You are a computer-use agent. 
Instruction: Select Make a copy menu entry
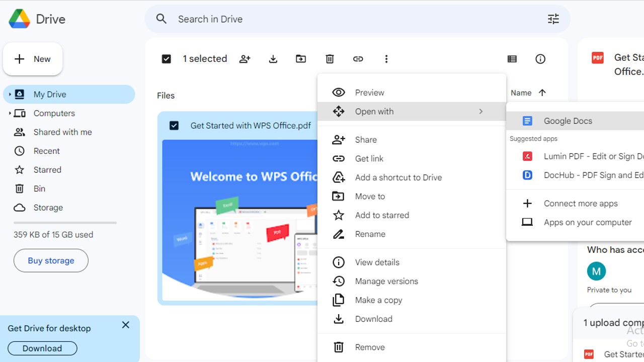(x=412, y=300)
